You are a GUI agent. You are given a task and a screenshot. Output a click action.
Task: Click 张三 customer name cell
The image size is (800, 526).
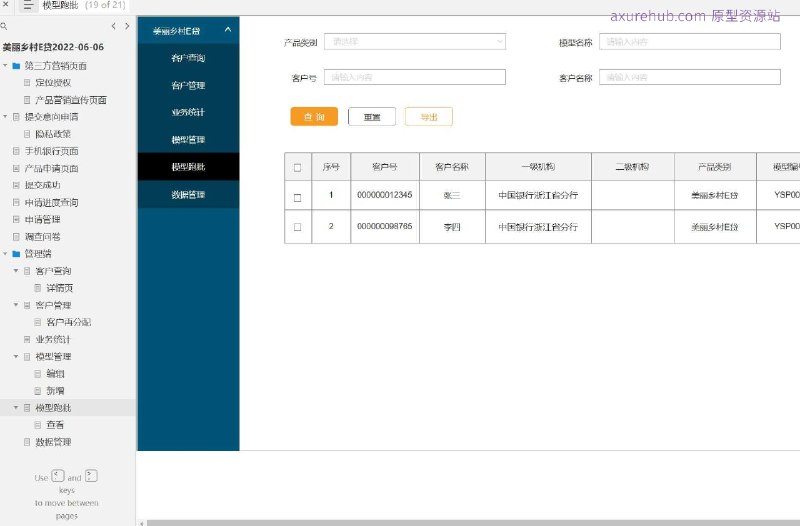[x=452, y=195]
